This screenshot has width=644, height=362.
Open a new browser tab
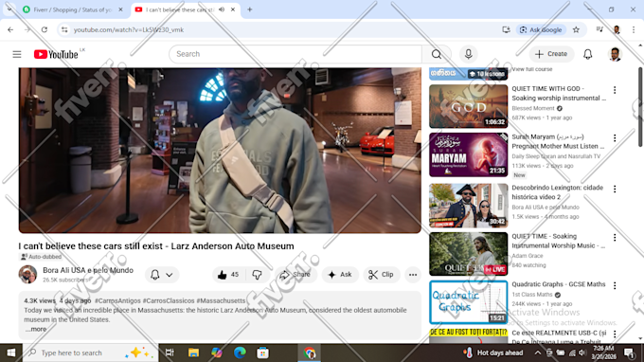(x=250, y=9)
